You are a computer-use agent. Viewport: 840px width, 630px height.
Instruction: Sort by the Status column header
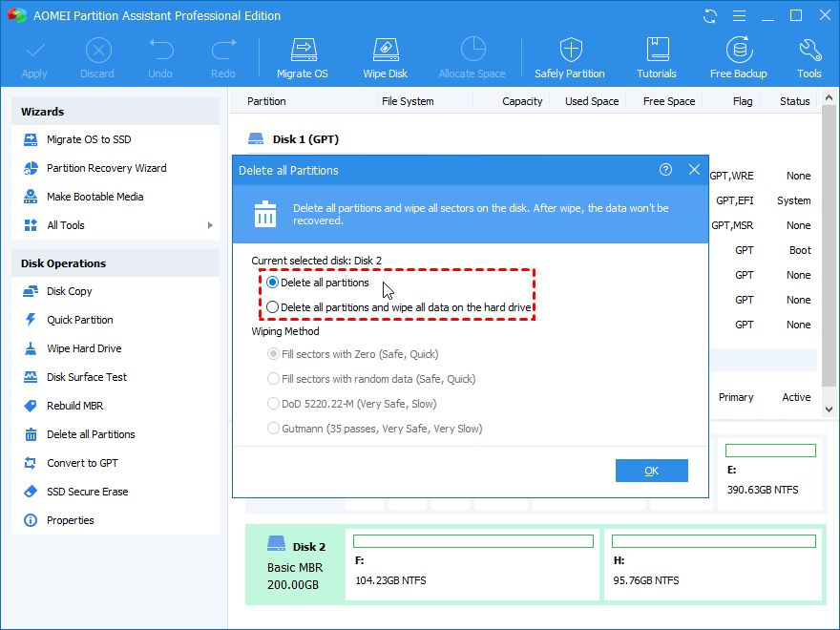[x=794, y=101]
